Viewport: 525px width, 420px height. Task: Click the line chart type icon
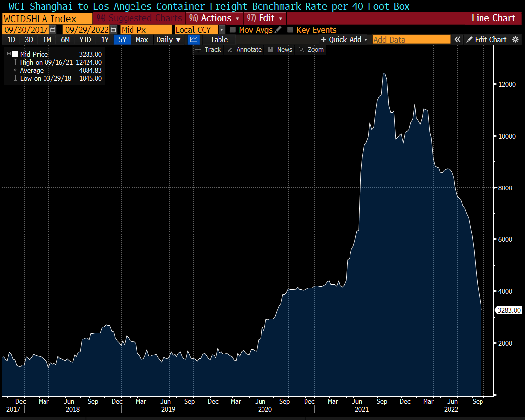point(193,40)
